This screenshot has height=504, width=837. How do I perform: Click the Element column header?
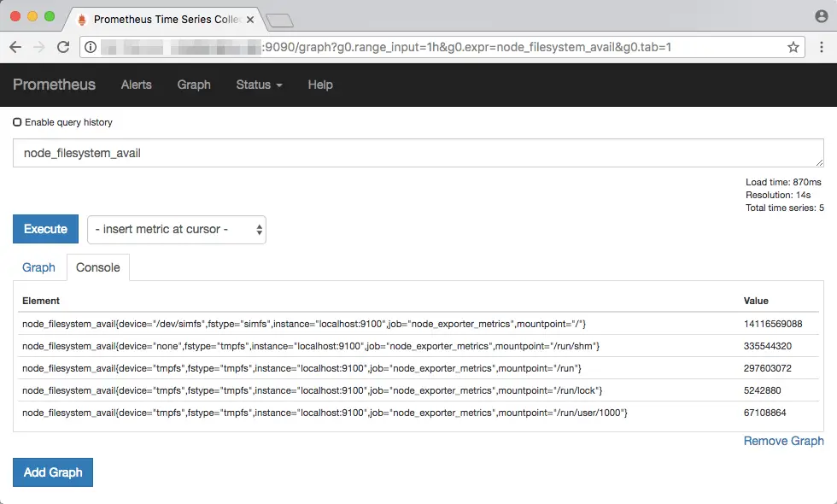41,301
